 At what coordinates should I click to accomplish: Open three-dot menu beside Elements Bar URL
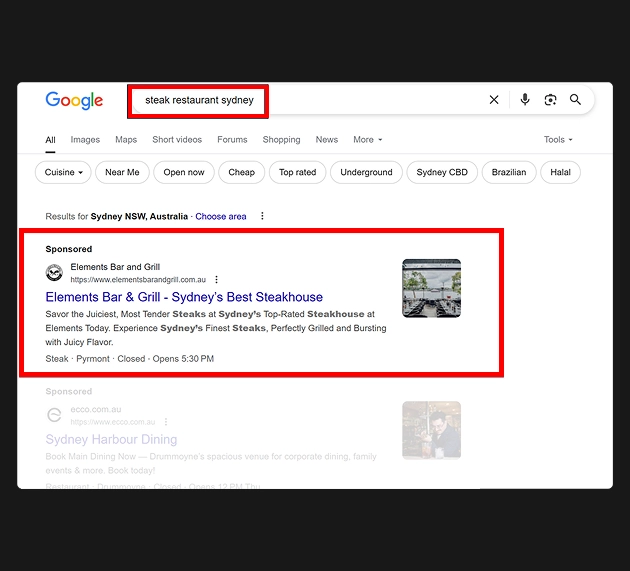click(217, 280)
